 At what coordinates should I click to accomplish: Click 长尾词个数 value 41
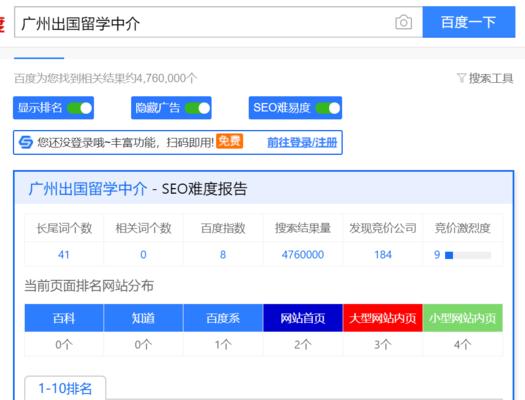pos(64,255)
